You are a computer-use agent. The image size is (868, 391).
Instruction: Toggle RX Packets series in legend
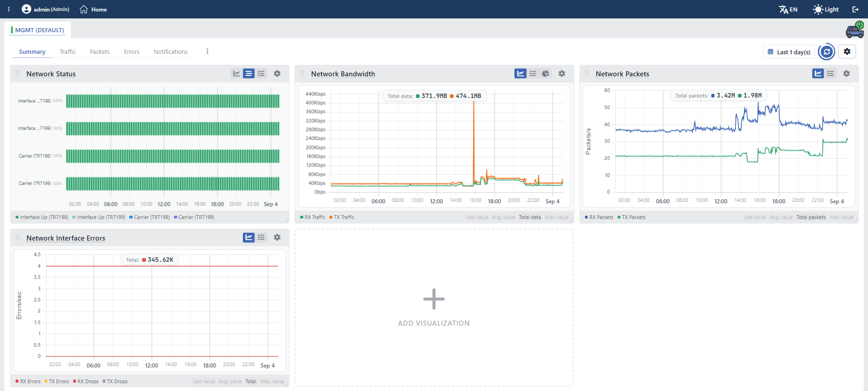pos(599,217)
